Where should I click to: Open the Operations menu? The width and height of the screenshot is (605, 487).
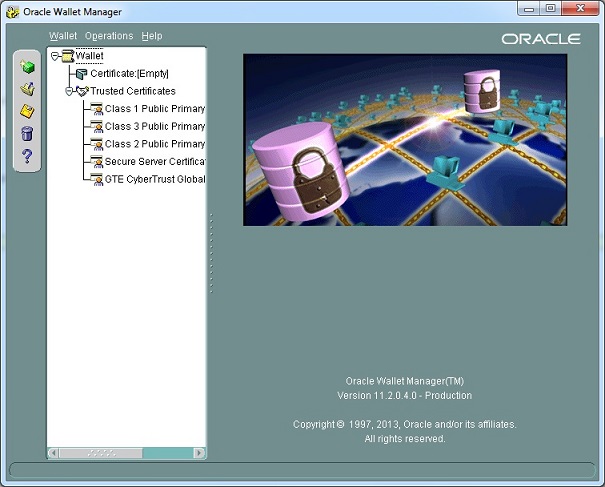[109, 36]
